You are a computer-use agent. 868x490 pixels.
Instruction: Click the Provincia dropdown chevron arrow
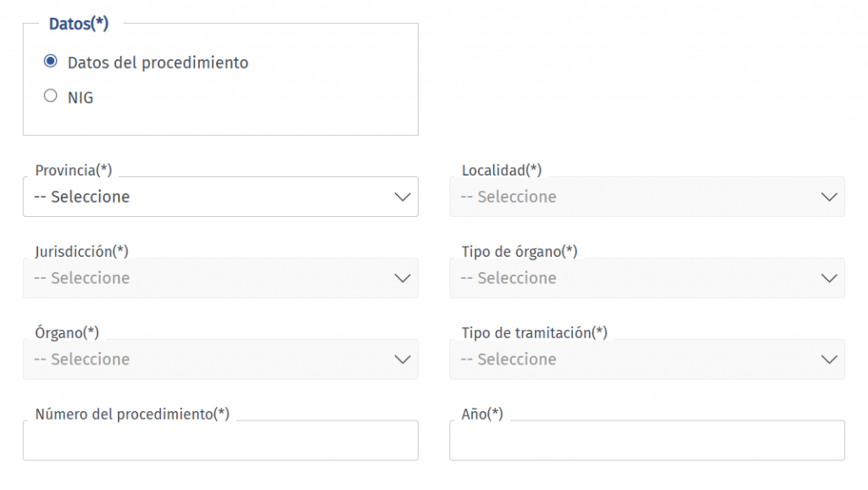[x=403, y=197]
